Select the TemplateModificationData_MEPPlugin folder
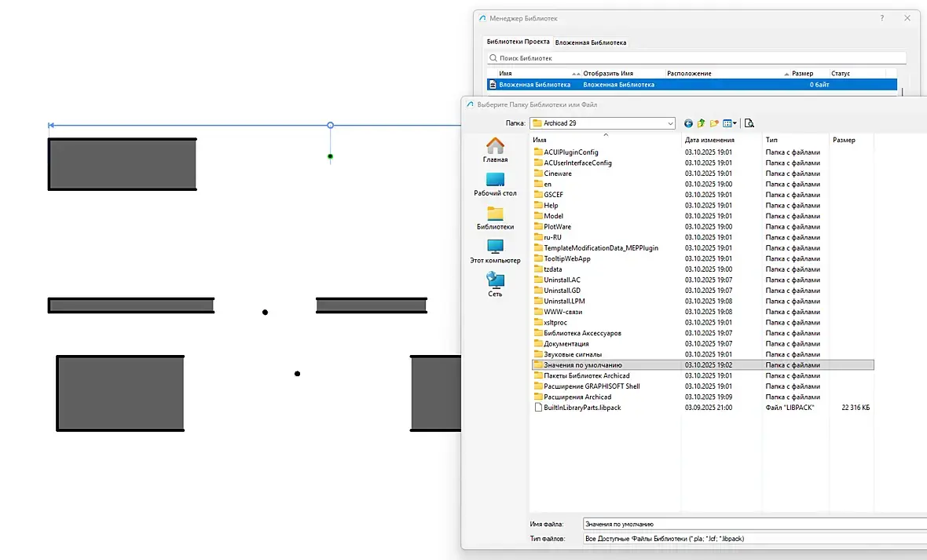Image resolution: width=927 pixels, height=560 pixels. tap(596, 247)
